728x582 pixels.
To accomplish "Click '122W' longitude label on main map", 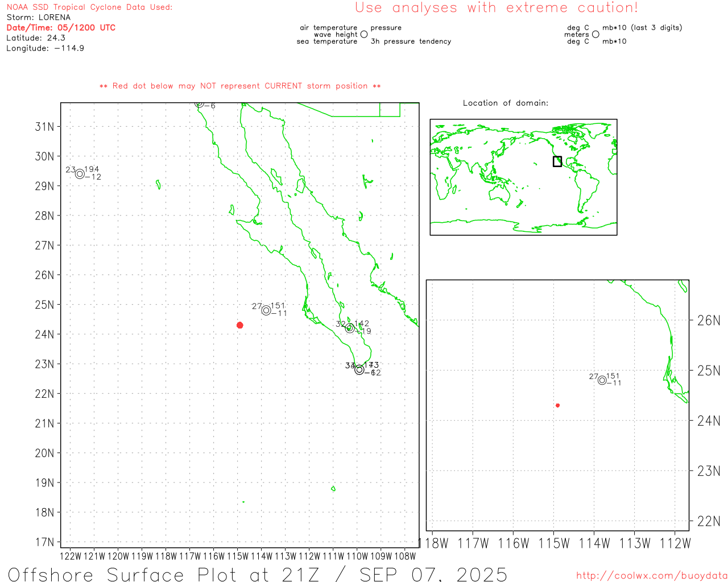I will (x=71, y=556).
